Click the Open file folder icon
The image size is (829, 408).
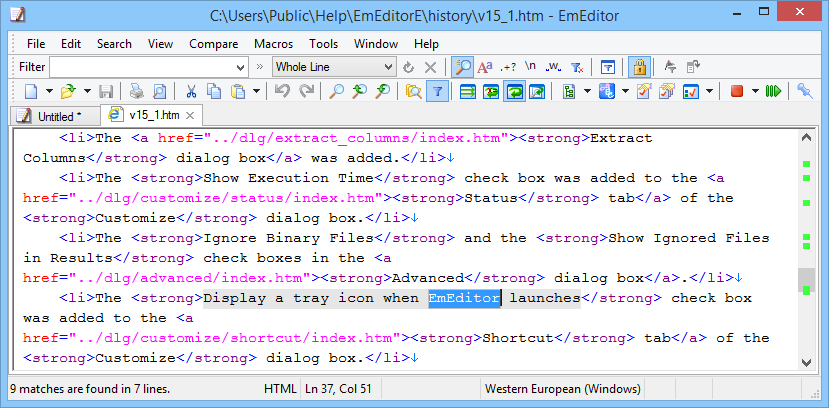coord(68,91)
